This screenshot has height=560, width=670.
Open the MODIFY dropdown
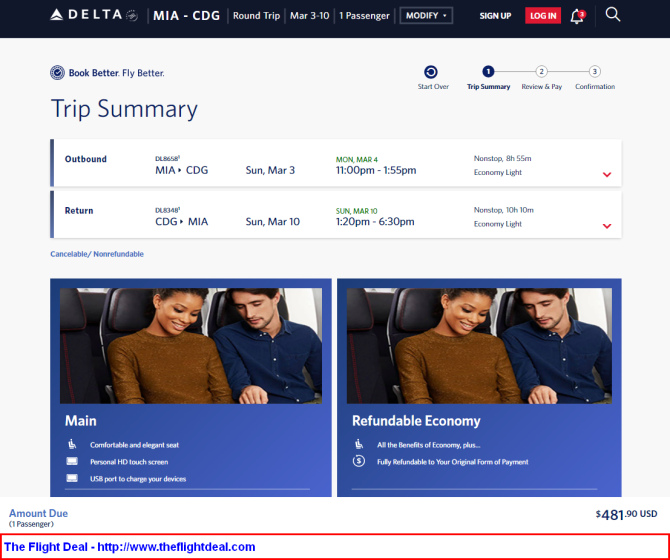(x=426, y=16)
